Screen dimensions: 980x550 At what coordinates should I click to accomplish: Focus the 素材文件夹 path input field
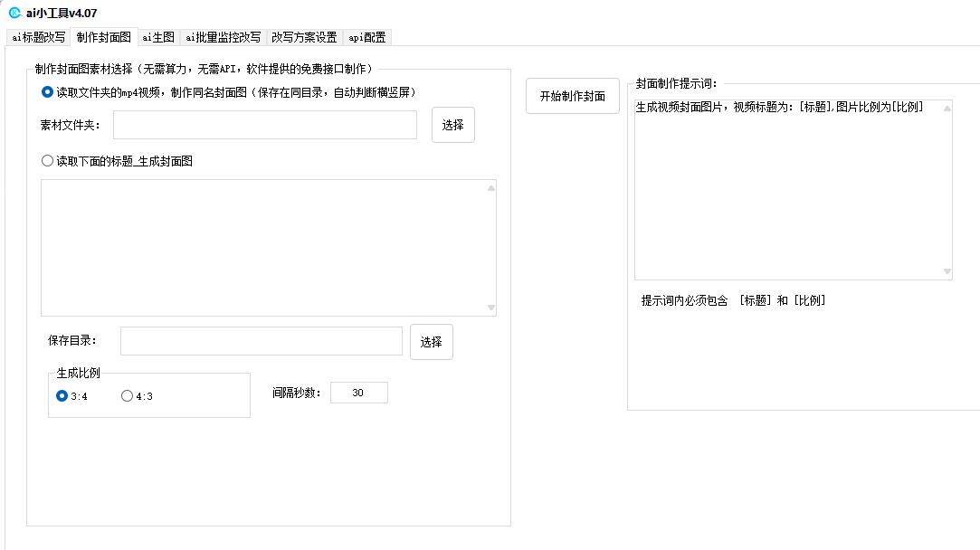(264, 125)
